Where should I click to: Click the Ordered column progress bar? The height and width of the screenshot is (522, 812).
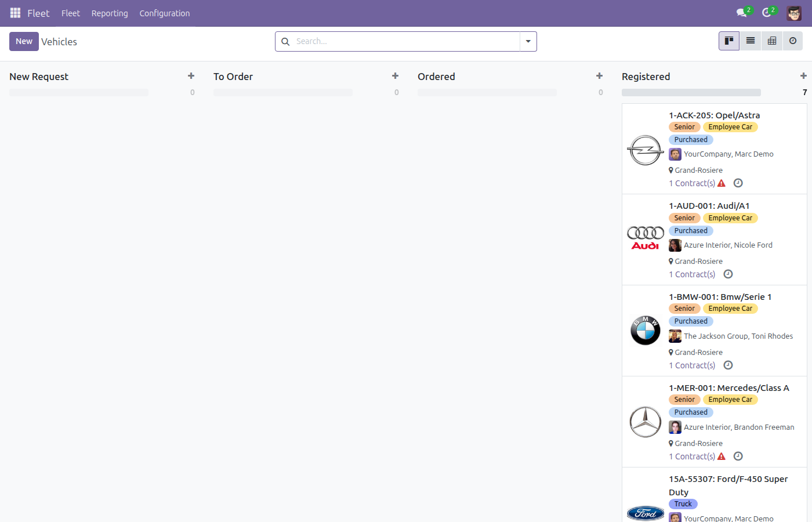(487, 92)
